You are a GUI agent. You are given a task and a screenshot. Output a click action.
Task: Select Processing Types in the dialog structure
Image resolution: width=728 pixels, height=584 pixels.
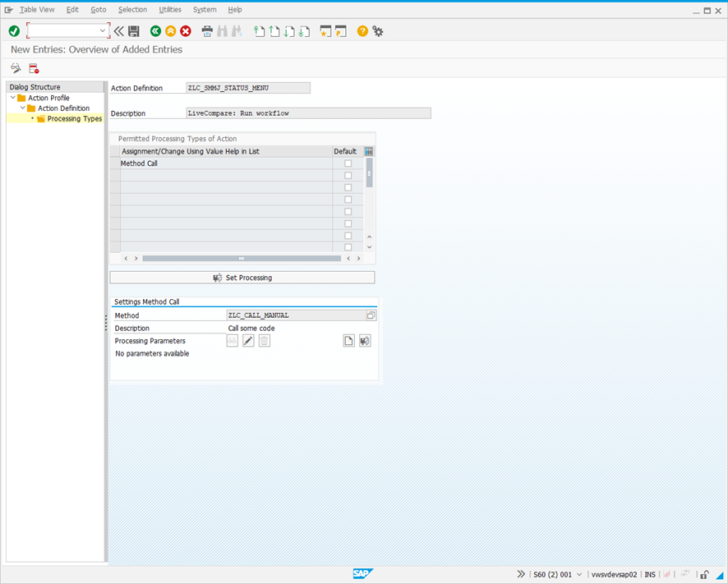pos(74,119)
